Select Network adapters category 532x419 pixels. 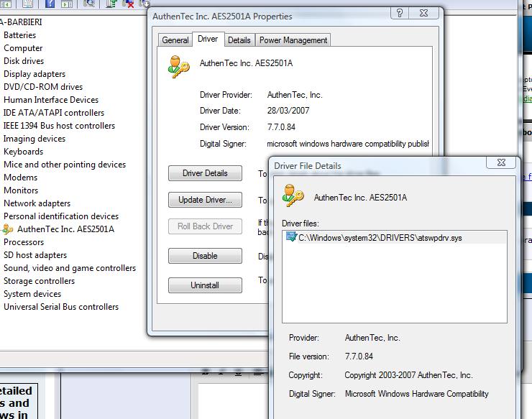[x=37, y=203]
